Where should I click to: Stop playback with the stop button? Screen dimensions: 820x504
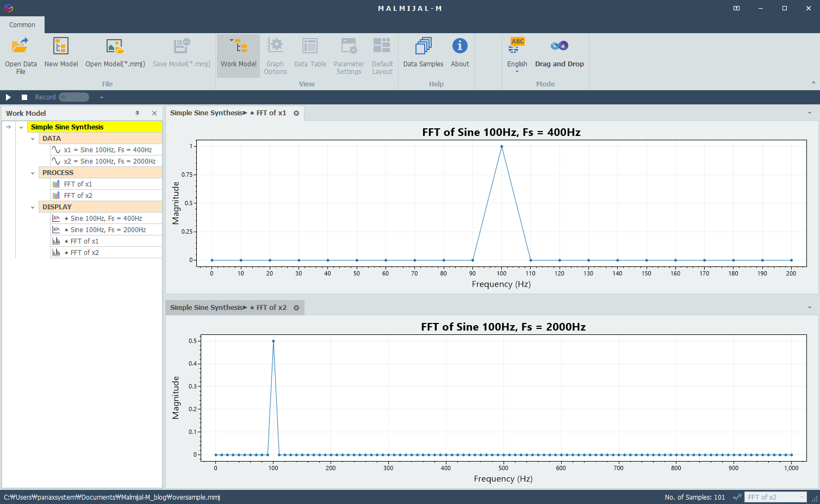pyautogui.click(x=24, y=97)
